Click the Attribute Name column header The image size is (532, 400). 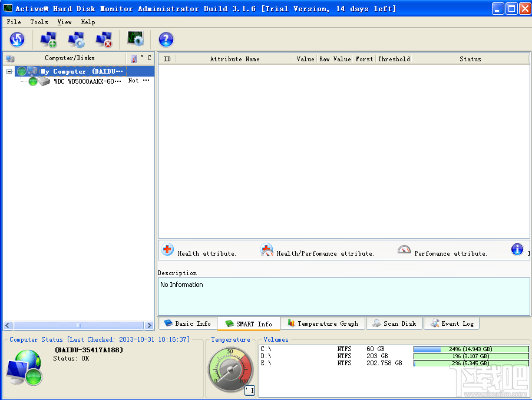pos(234,59)
